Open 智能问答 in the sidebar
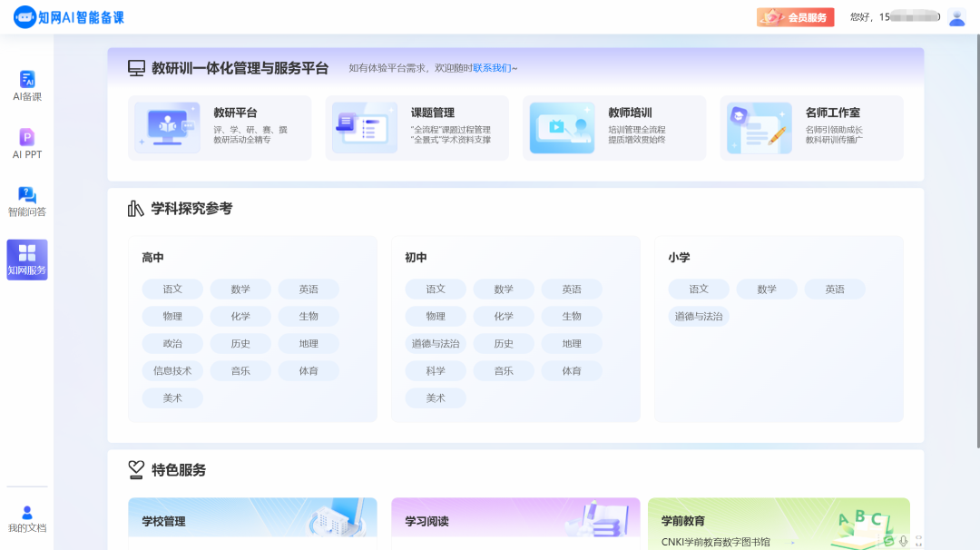The width and height of the screenshot is (980, 550). tap(27, 201)
